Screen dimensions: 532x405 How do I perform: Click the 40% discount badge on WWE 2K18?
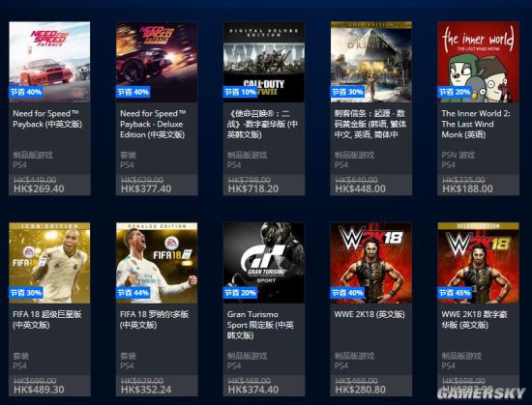pyautogui.click(x=347, y=293)
